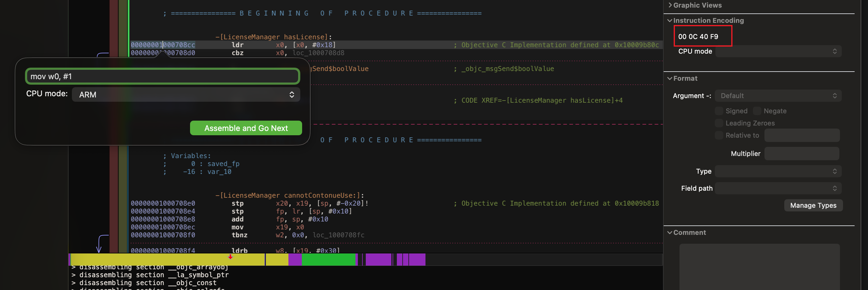Screen dimensions: 868x290
Task: Open the Field path dropdown
Action: click(x=778, y=188)
